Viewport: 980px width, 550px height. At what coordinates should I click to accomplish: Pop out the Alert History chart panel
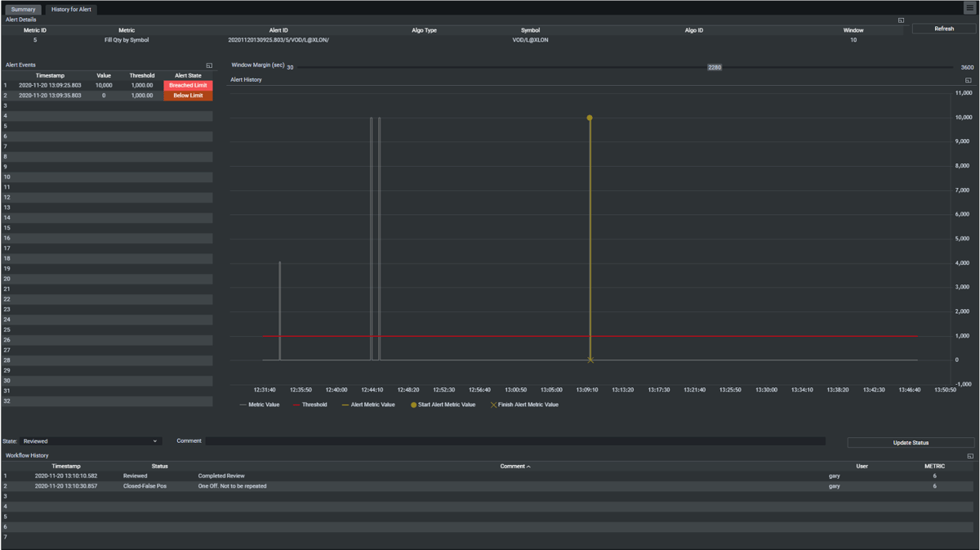point(969,80)
